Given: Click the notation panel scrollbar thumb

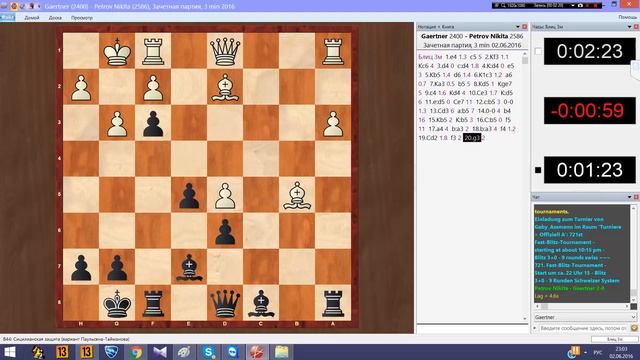Looking at the screenshot, I should 524,61.
